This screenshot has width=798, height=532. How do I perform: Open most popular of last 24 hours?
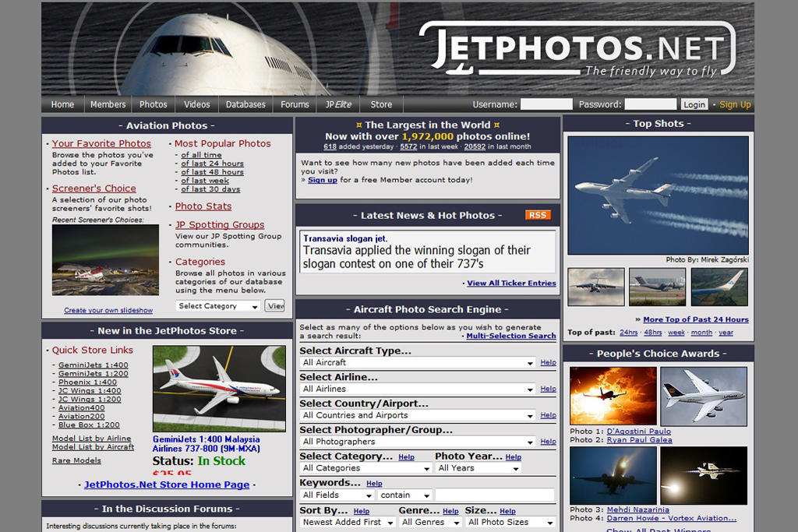click(212, 164)
